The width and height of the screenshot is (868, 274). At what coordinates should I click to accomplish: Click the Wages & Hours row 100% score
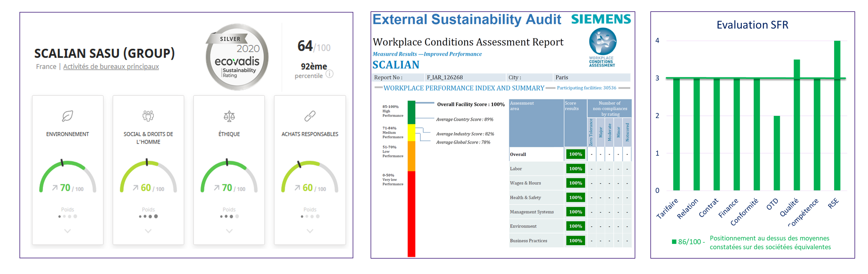(575, 183)
